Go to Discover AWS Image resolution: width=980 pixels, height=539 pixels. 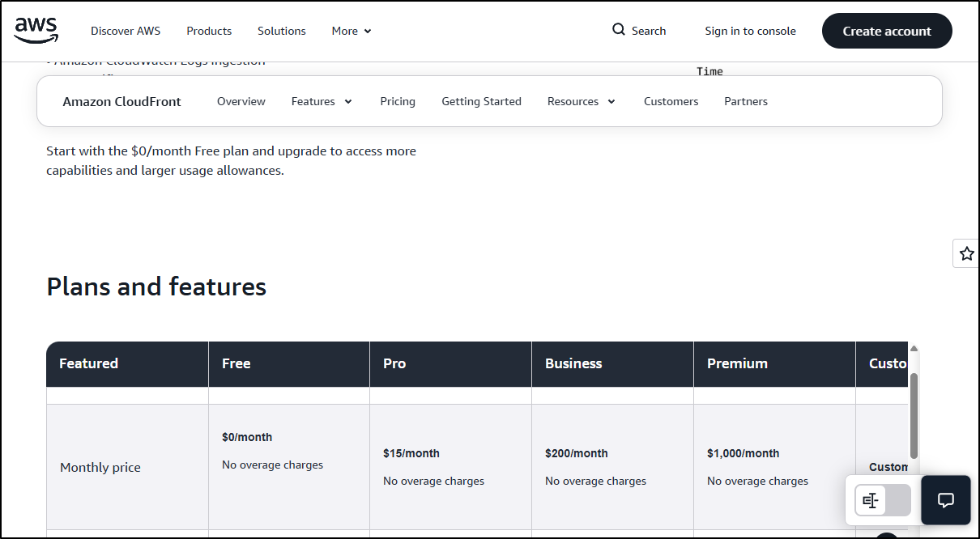(x=126, y=31)
